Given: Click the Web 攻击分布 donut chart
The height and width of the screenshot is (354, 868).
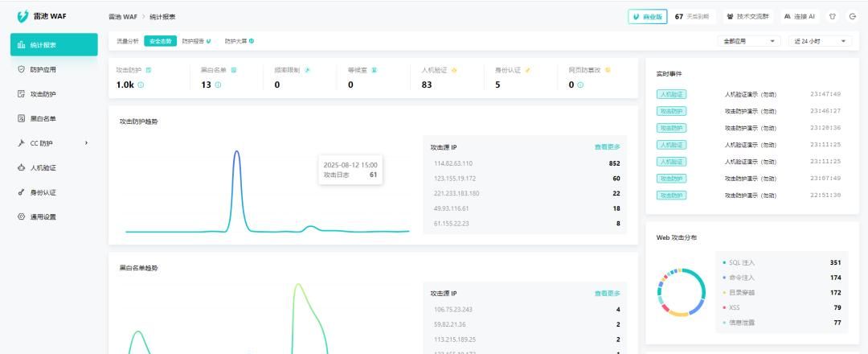Looking at the screenshot, I should pyautogui.click(x=682, y=292).
